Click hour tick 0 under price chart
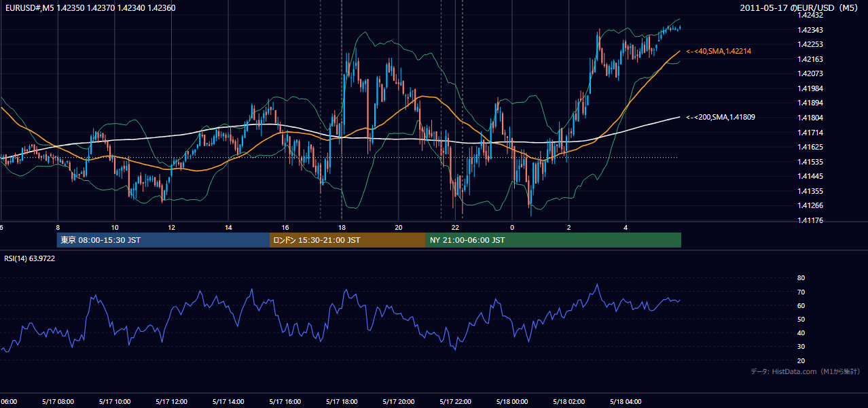Image resolution: width=868 pixels, height=408 pixels. click(512, 227)
